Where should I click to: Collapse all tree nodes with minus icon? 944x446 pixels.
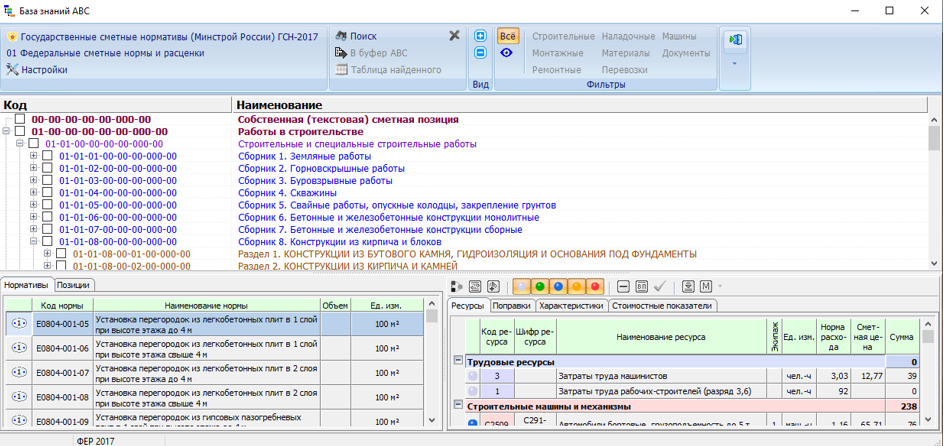(x=480, y=53)
